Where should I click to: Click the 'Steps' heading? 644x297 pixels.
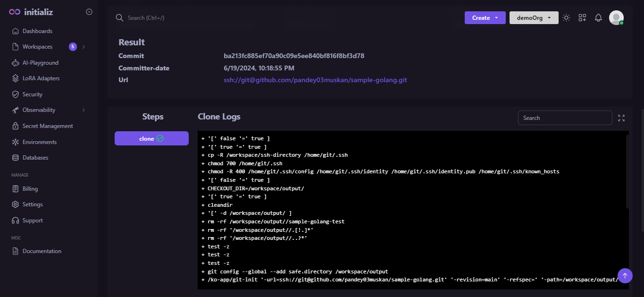coord(153,117)
